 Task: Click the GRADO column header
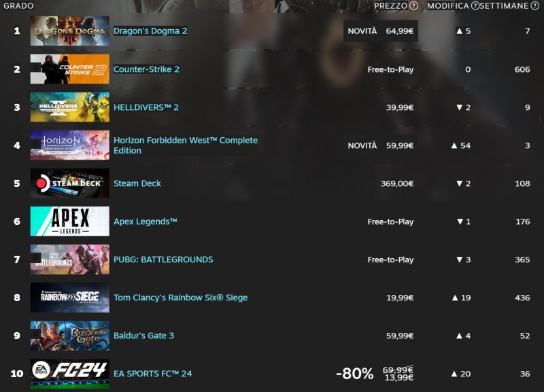18,6
